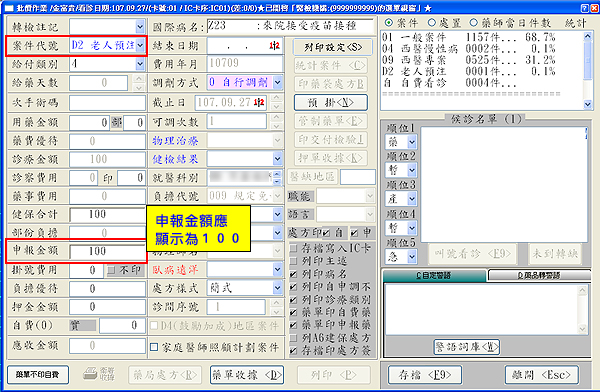Open the 案件代號 dropdown showing D2 老人預注
The width and height of the screenshot is (600, 392).
pos(140,46)
